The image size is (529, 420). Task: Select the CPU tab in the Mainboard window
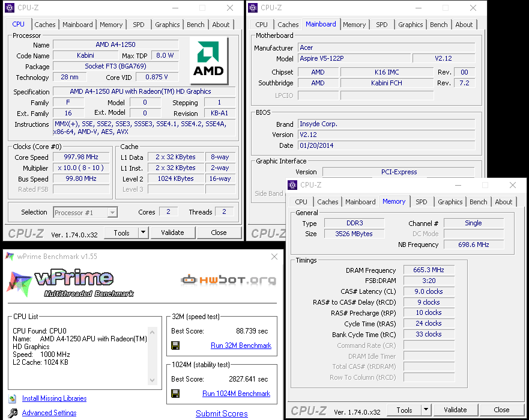tap(261, 25)
